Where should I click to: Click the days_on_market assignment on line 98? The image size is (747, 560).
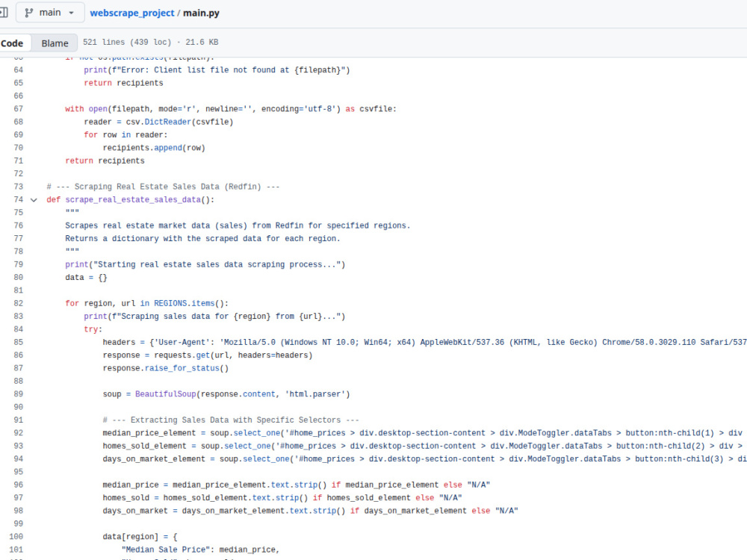(310, 511)
